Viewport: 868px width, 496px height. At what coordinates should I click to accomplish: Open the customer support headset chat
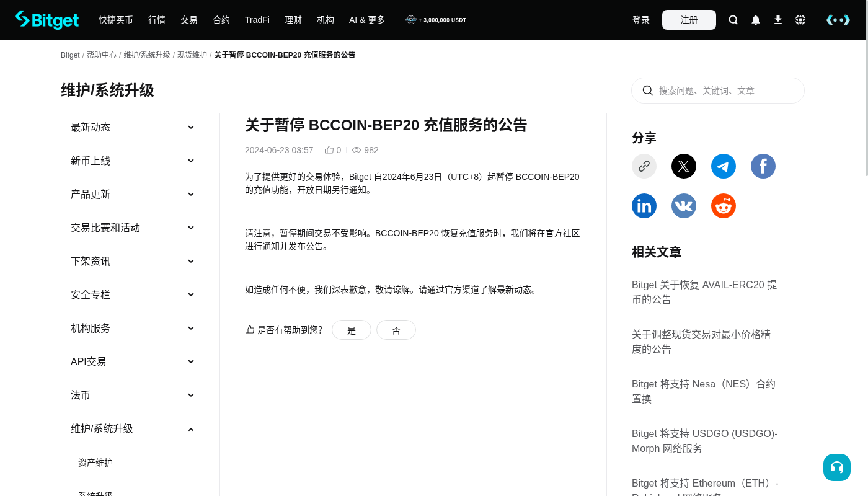pos(837,467)
